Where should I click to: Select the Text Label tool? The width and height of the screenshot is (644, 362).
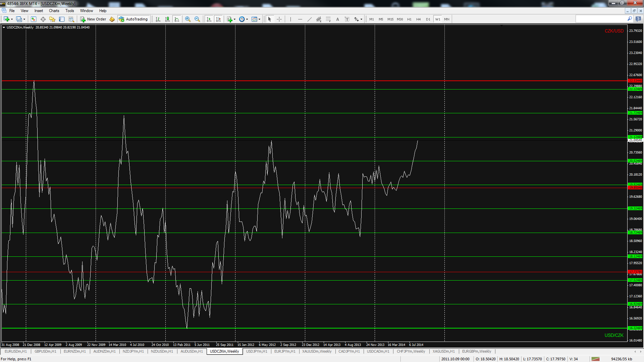point(347,19)
